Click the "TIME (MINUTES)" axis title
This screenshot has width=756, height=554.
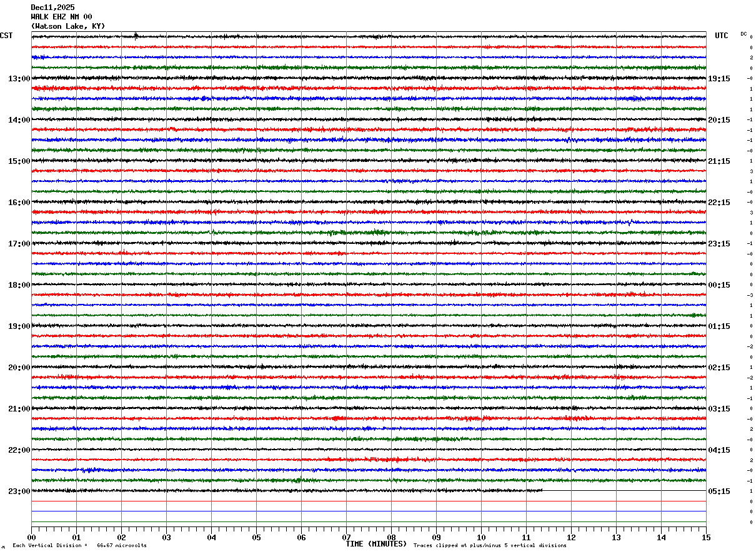coord(376,544)
